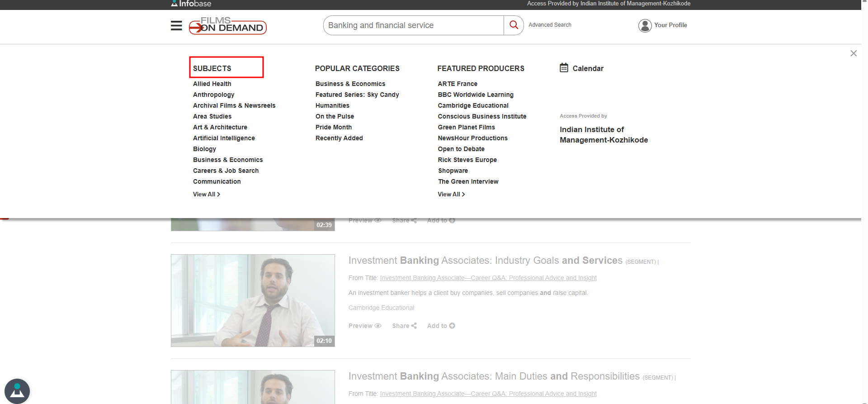Click the Films On Demand logo

click(x=228, y=26)
